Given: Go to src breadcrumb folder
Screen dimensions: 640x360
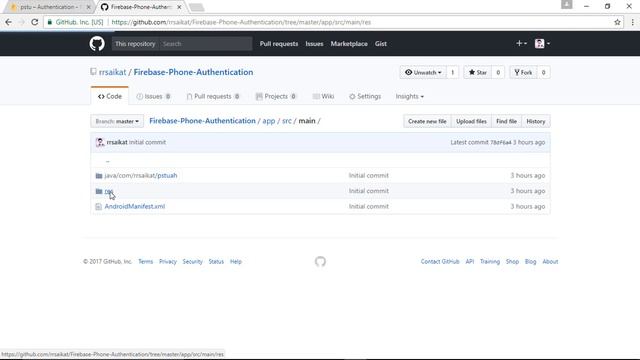Looking at the screenshot, I should click(287, 121).
